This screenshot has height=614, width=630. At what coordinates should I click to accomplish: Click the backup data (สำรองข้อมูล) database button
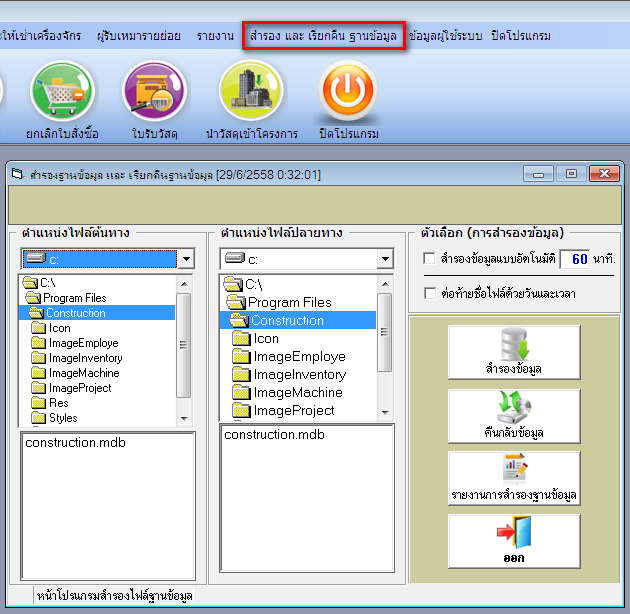[x=514, y=352]
